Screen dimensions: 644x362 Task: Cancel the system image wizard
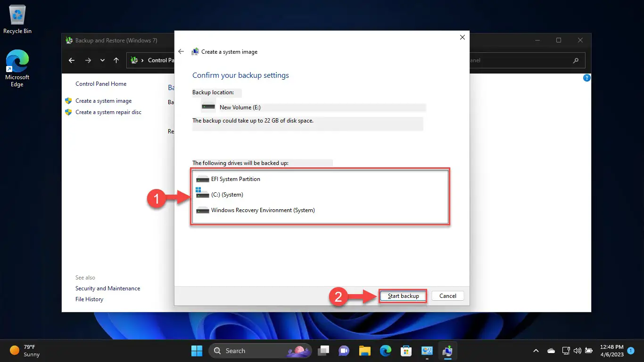(447, 296)
